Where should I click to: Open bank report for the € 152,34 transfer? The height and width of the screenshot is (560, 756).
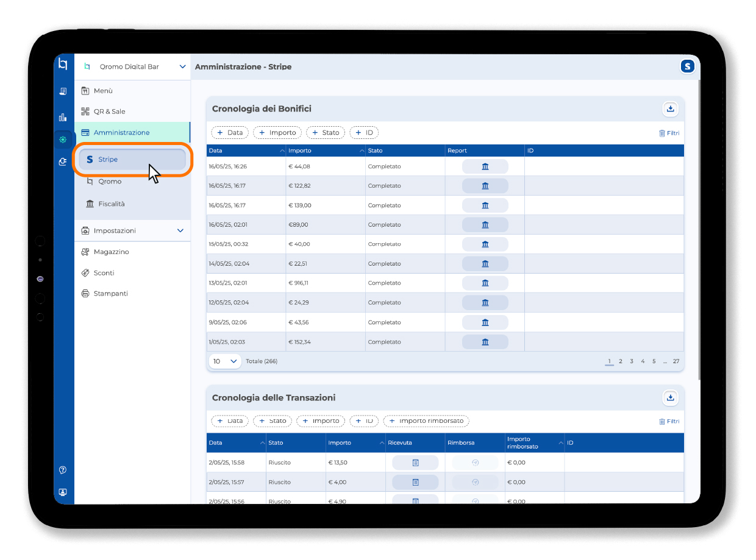click(485, 342)
